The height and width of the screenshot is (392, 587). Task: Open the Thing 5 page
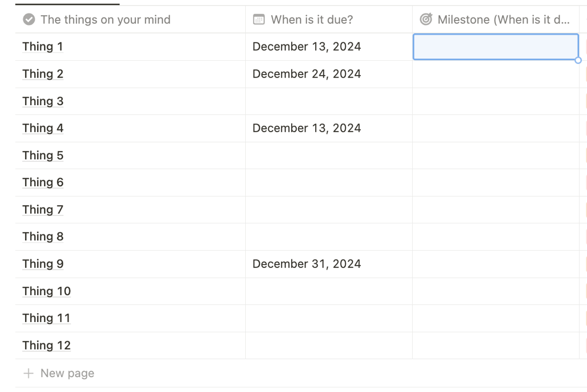pos(43,156)
